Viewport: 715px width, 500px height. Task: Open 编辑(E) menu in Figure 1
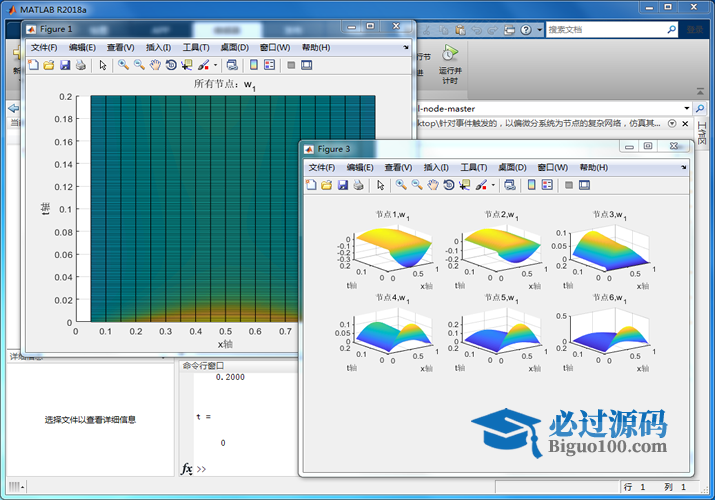(82, 47)
